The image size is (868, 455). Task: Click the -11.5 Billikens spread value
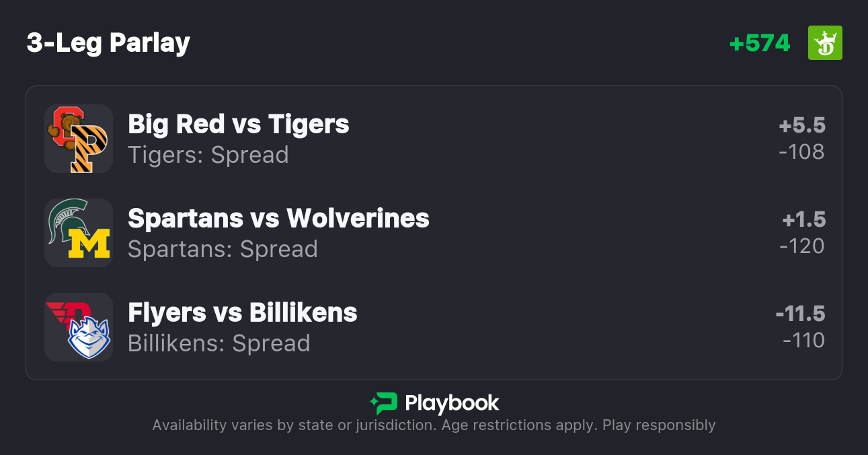click(x=800, y=314)
